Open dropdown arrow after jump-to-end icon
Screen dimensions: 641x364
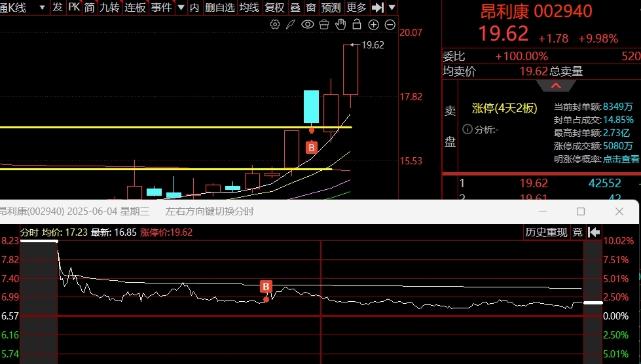point(392,7)
